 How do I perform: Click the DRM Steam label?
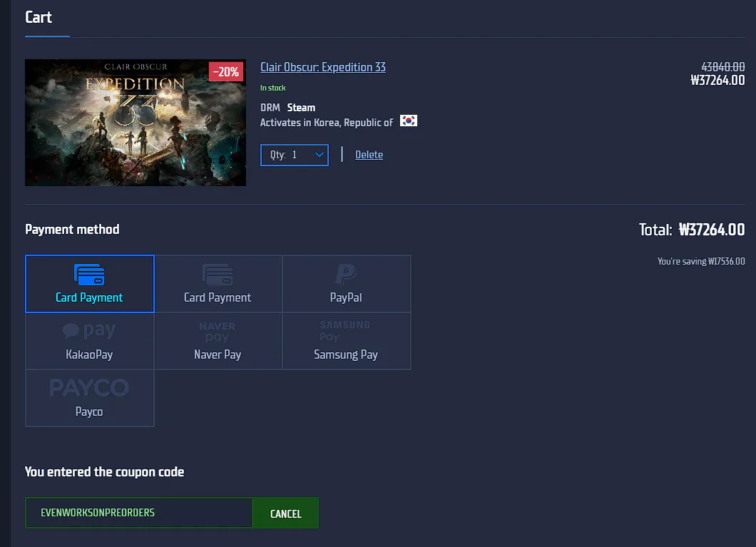[288, 108]
